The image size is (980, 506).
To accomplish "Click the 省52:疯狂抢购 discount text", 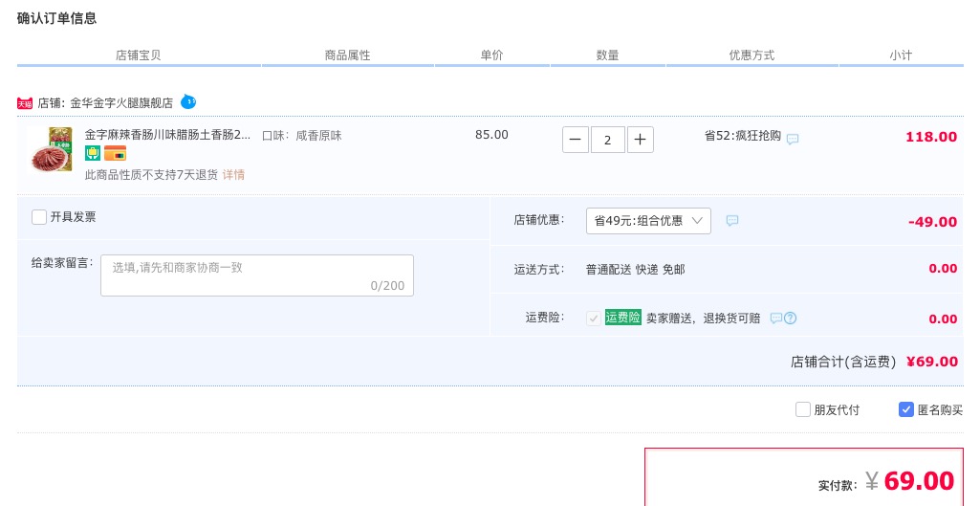I will pos(743,136).
